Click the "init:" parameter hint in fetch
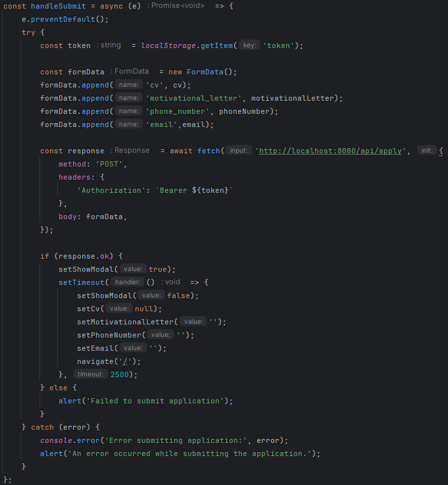 click(427, 151)
